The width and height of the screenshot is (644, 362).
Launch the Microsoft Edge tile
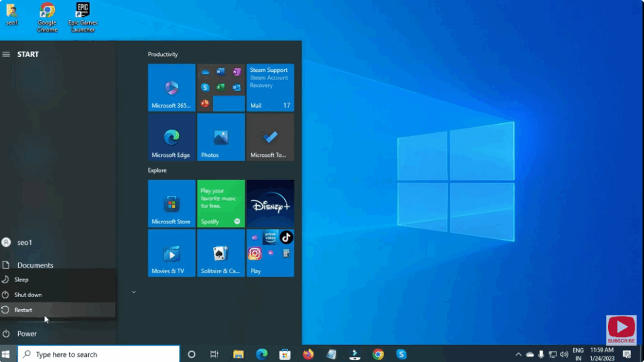point(172,137)
